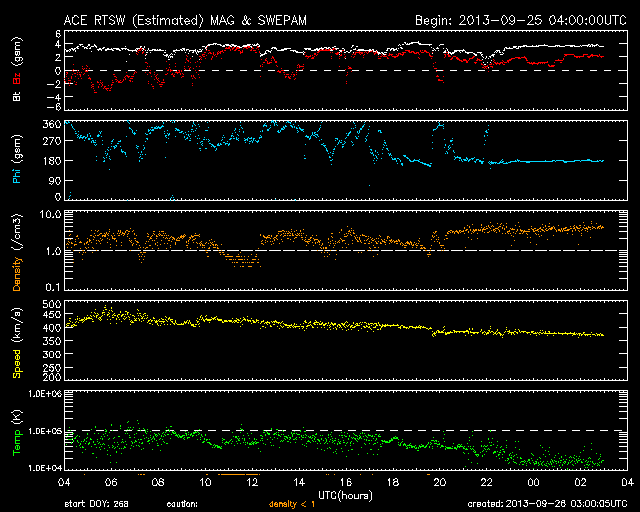
Task: Click the "22" hour label on the time axis
Action: 487,483
